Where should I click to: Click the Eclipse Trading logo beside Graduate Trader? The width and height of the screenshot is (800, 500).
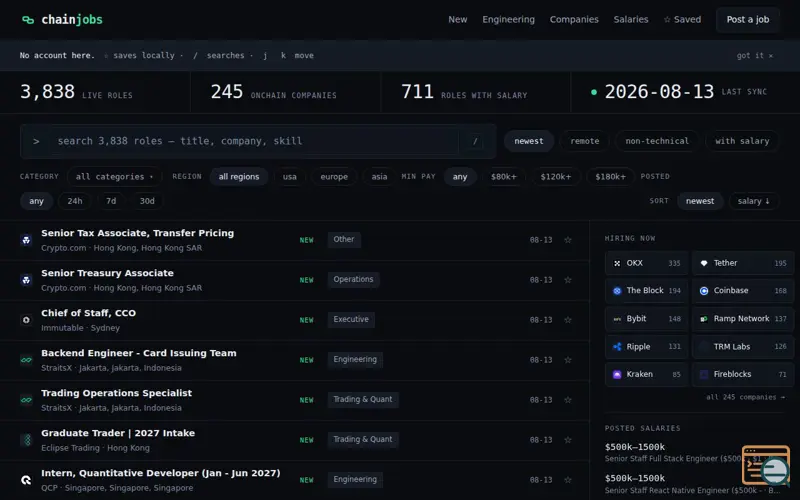pyautogui.click(x=26, y=440)
